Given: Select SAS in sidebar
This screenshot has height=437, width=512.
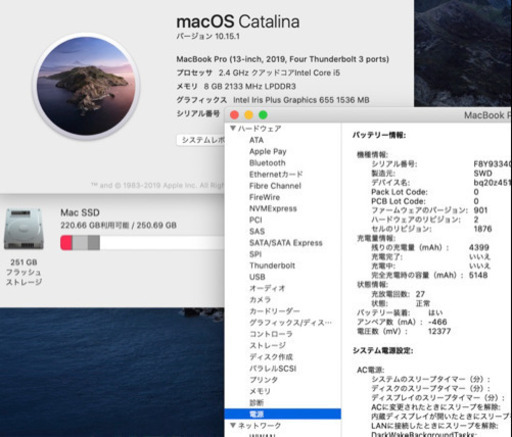Looking at the screenshot, I should 257,231.
